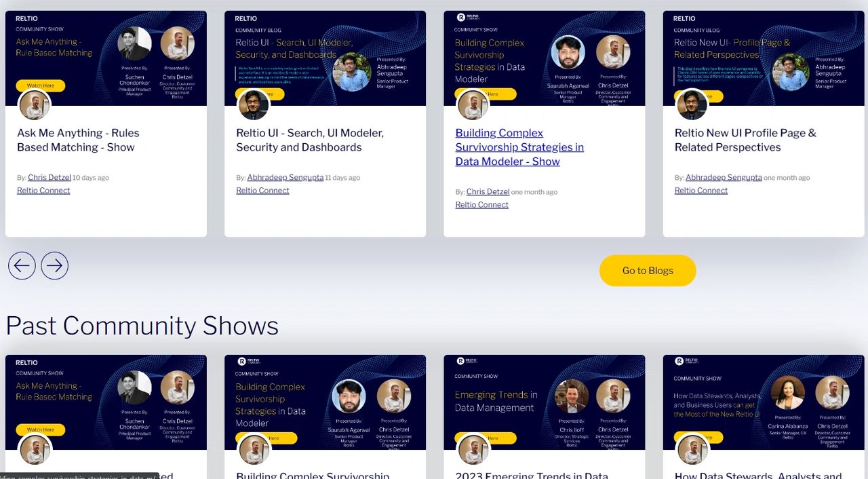The width and height of the screenshot is (868, 479).
Task: Open Past Shows Building Complex Survivorship banner image
Action: (x=325, y=402)
